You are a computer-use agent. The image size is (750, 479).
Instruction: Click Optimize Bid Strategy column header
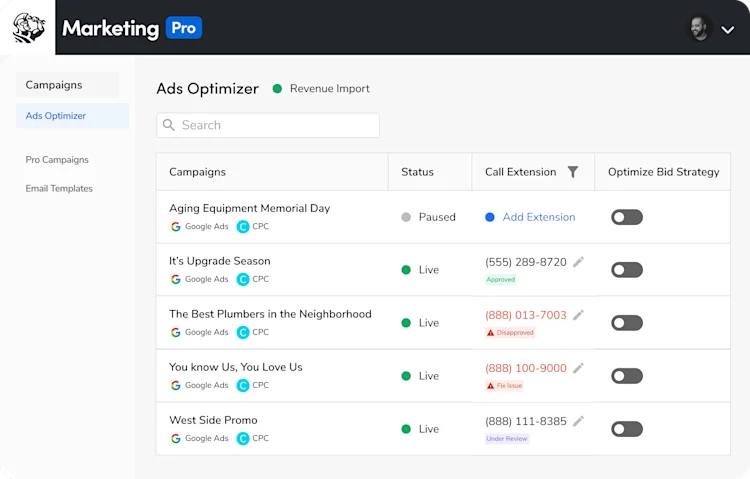[663, 172]
